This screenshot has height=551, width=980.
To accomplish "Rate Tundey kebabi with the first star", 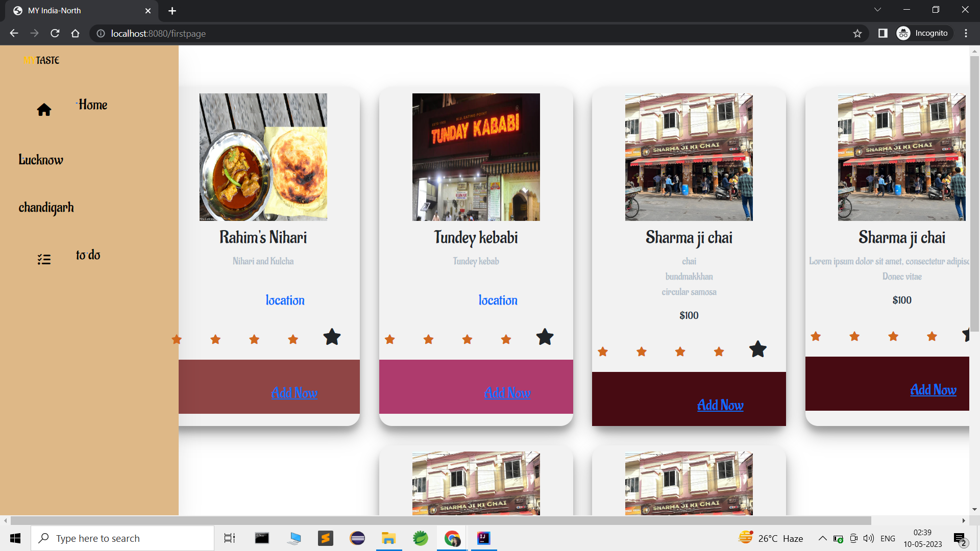I will pyautogui.click(x=390, y=339).
